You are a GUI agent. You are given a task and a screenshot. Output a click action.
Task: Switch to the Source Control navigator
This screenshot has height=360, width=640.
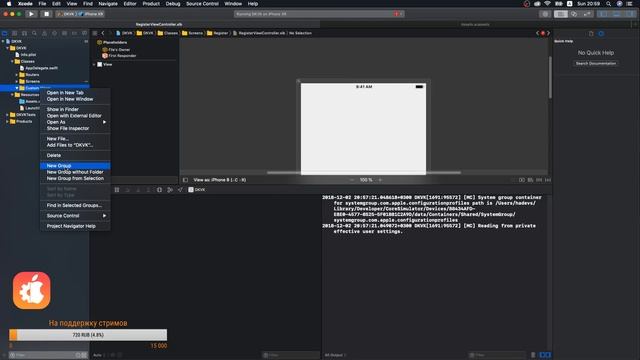coord(15,33)
